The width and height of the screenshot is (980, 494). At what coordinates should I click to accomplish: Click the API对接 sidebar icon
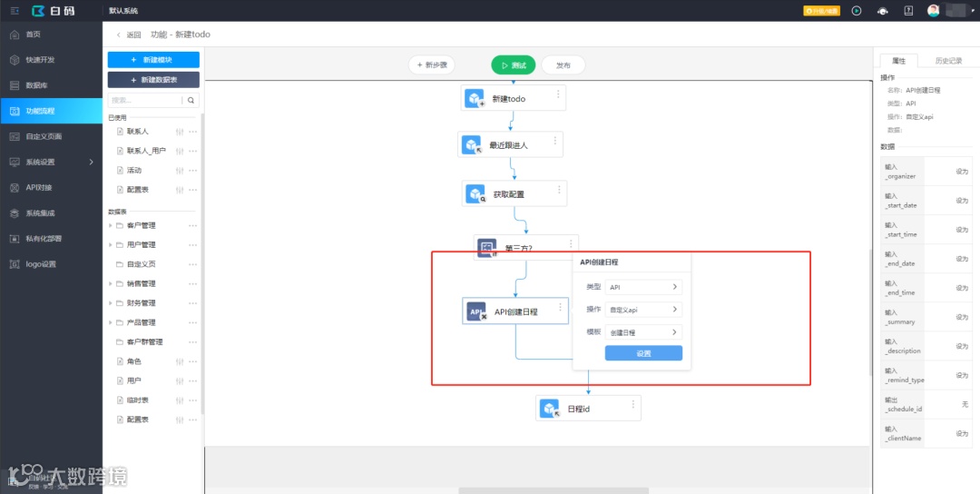tap(15, 188)
